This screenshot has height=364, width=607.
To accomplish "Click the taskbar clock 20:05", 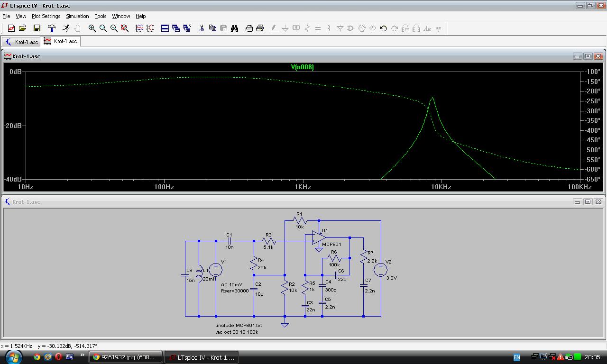I will [x=592, y=357].
